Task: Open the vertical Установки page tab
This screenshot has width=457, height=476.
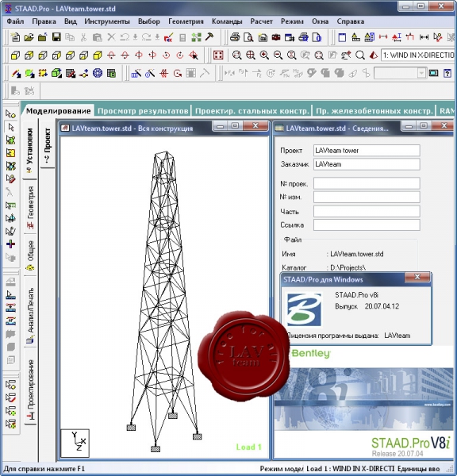Action: pos(30,150)
